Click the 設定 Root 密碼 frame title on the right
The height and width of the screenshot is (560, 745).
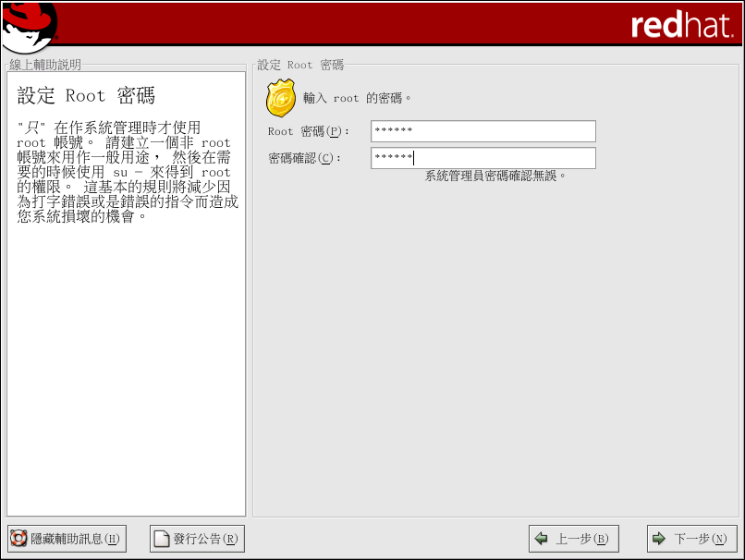(300, 65)
